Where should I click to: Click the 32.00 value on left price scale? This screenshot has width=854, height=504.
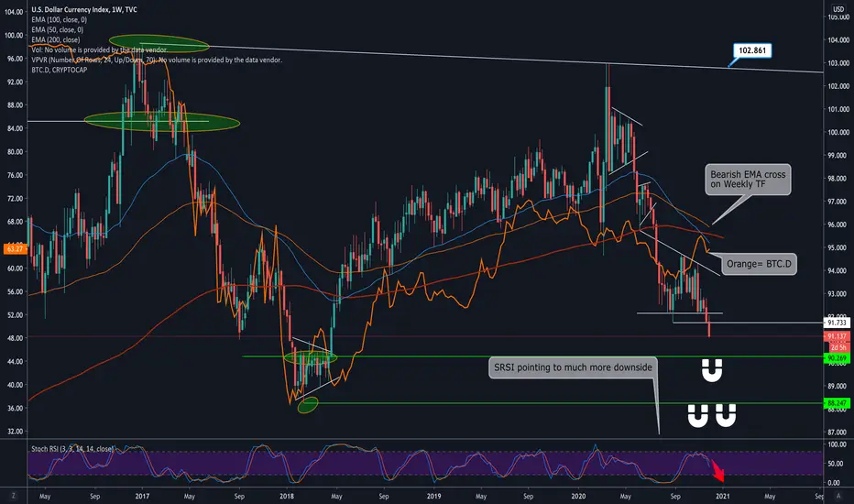point(15,431)
